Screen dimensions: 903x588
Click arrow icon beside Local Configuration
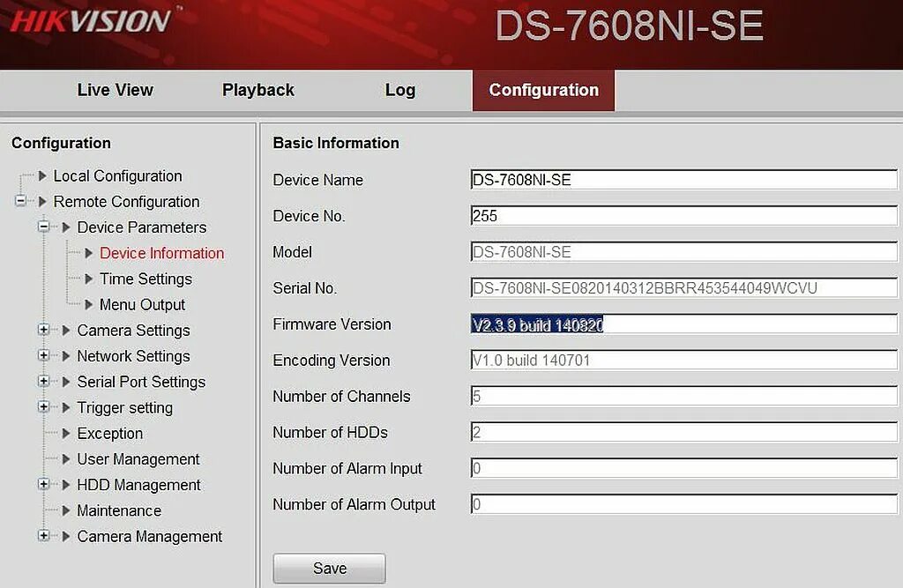42,175
